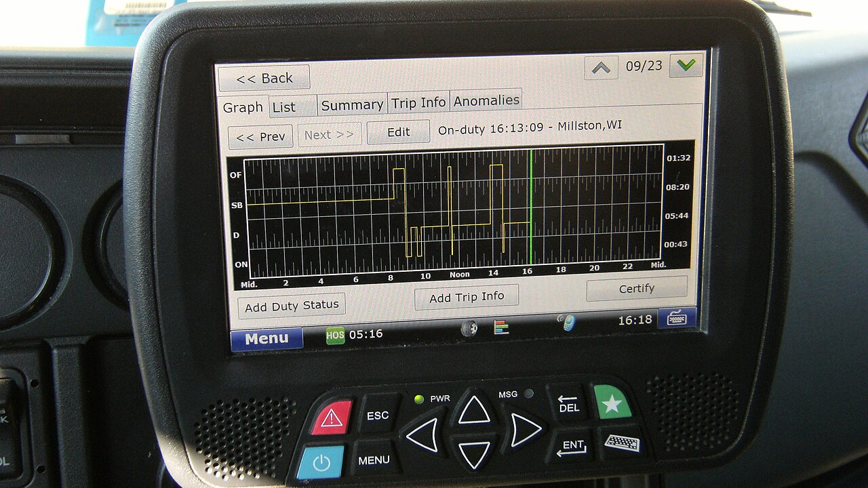Open the tire icon in status bar
The height and width of the screenshot is (488, 868).
tap(468, 328)
